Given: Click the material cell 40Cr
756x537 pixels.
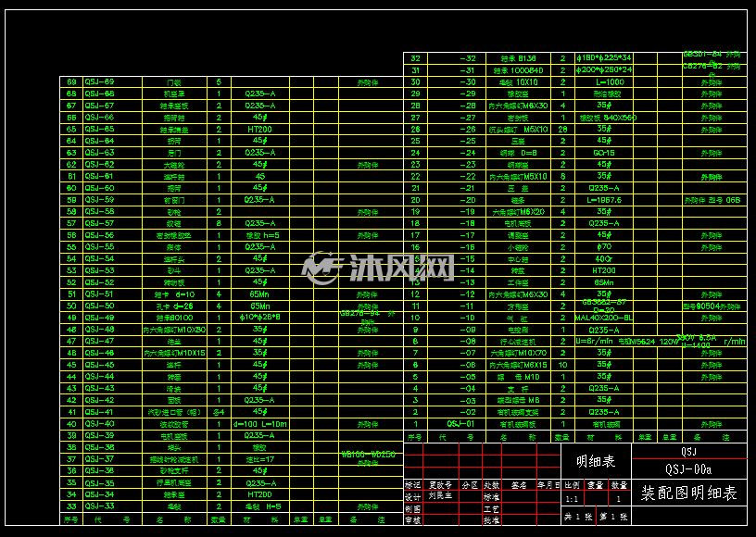Looking at the screenshot, I should (604, 258).
